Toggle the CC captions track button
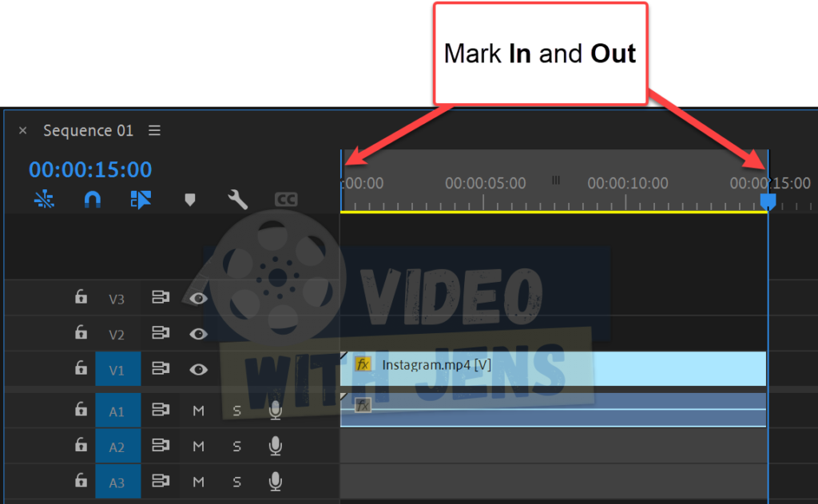818x504 pixels. (286, 200)
